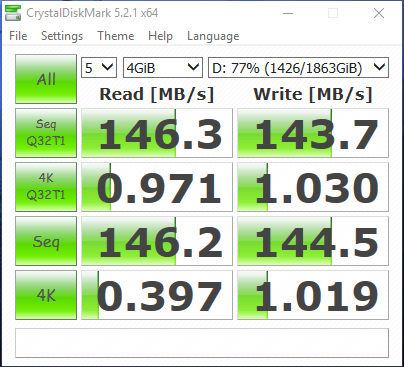Open the Theme menu
This screenshot has height=367, width=404.
116,36
